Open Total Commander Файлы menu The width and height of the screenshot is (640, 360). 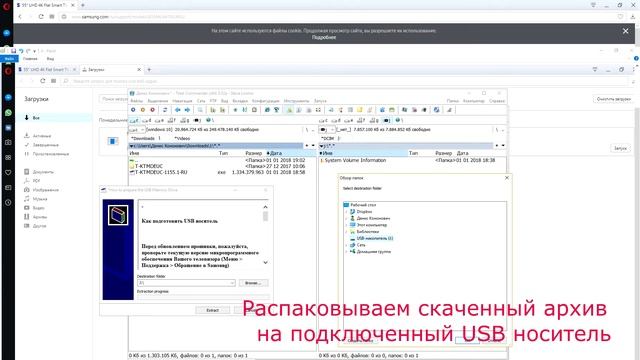click(136, 101)
